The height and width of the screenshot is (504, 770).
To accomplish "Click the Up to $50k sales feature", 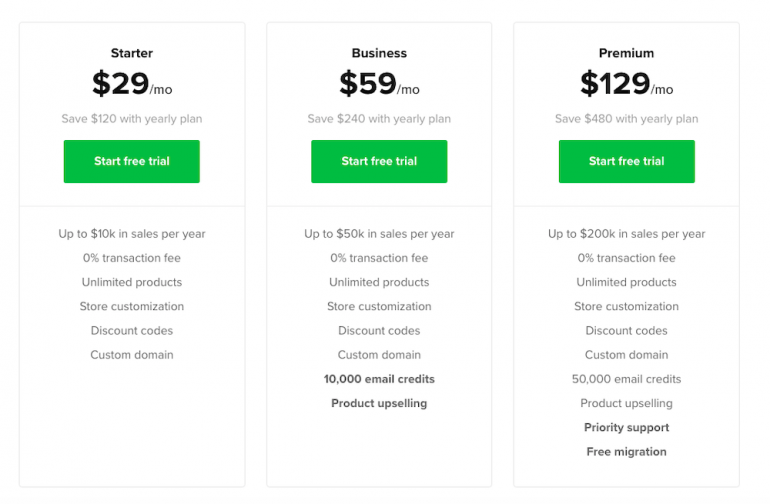I will pos(379,234).
